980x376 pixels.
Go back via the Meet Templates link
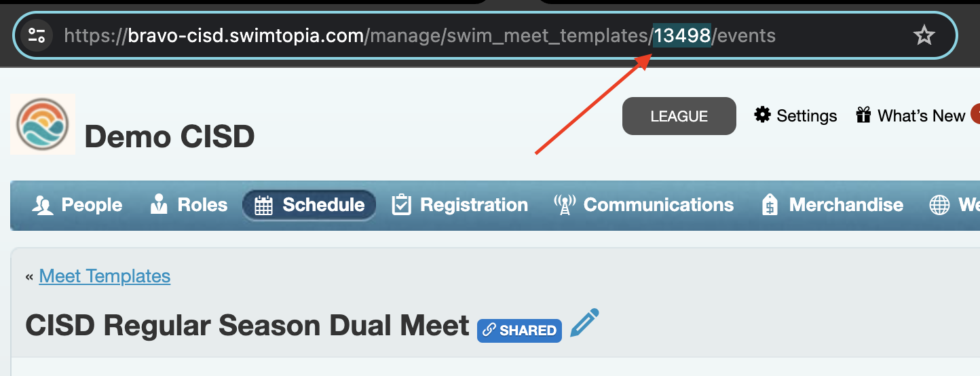105,276
